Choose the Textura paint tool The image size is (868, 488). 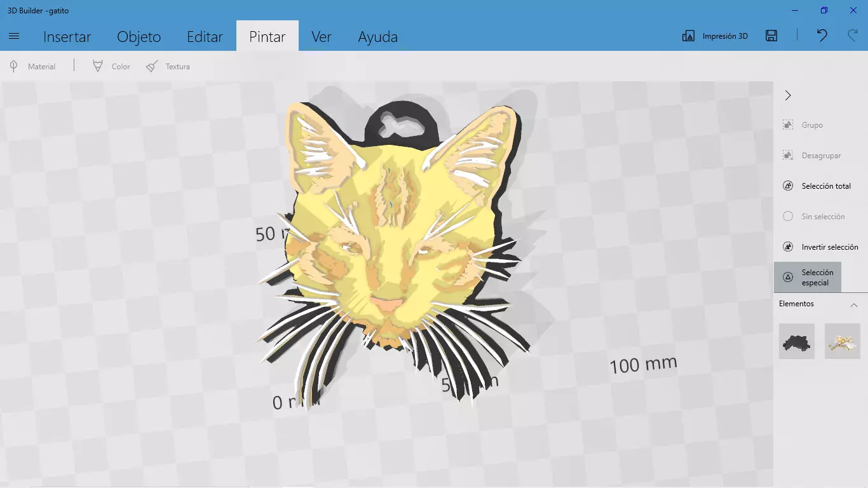pyautogui.click(x=168, y=66)
